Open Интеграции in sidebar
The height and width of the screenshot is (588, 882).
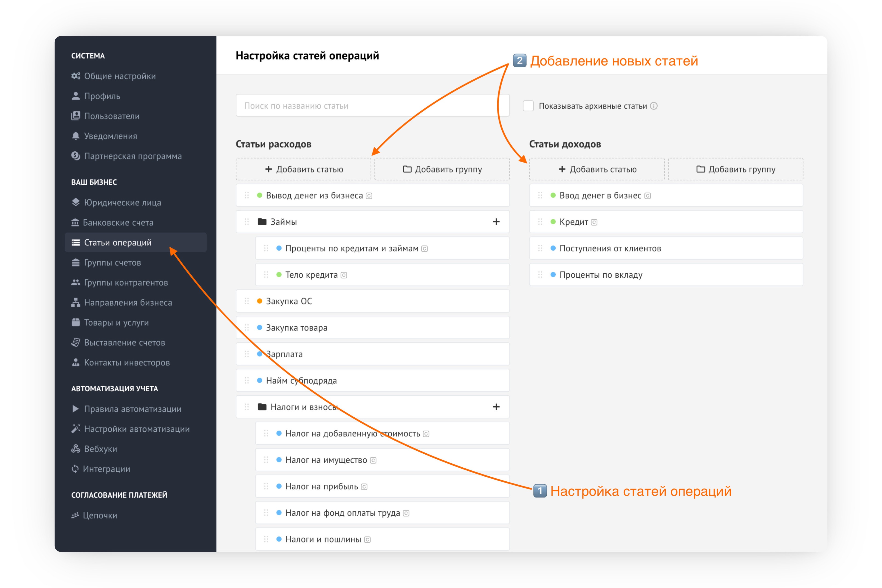106,469
